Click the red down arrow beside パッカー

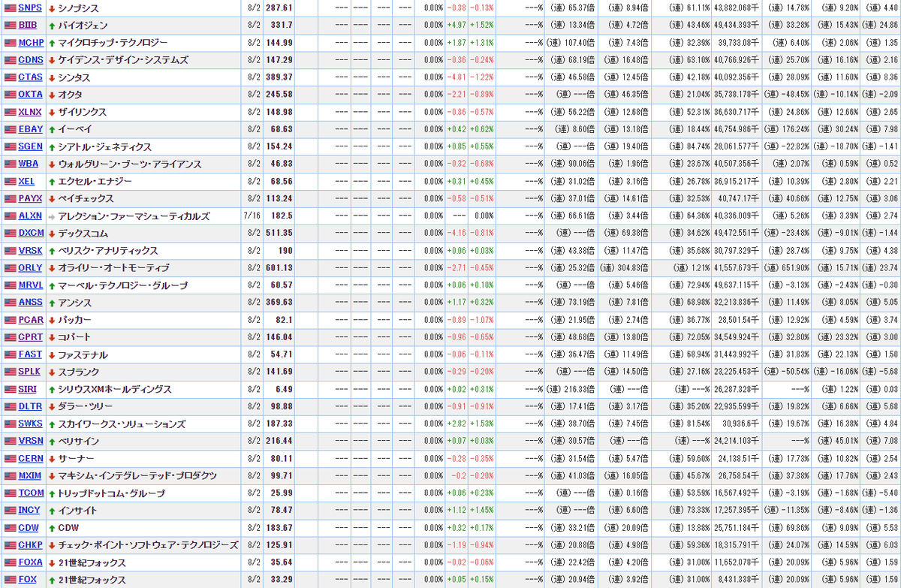(52, 320)
